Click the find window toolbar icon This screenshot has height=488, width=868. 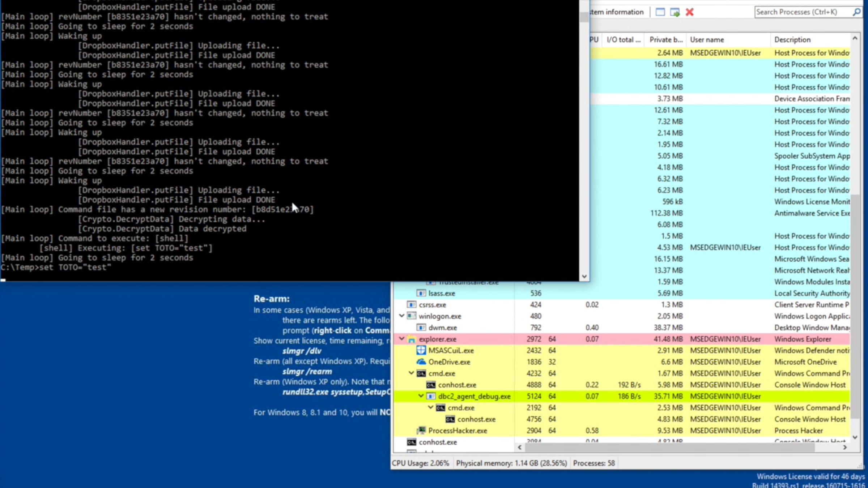point(660,12)
